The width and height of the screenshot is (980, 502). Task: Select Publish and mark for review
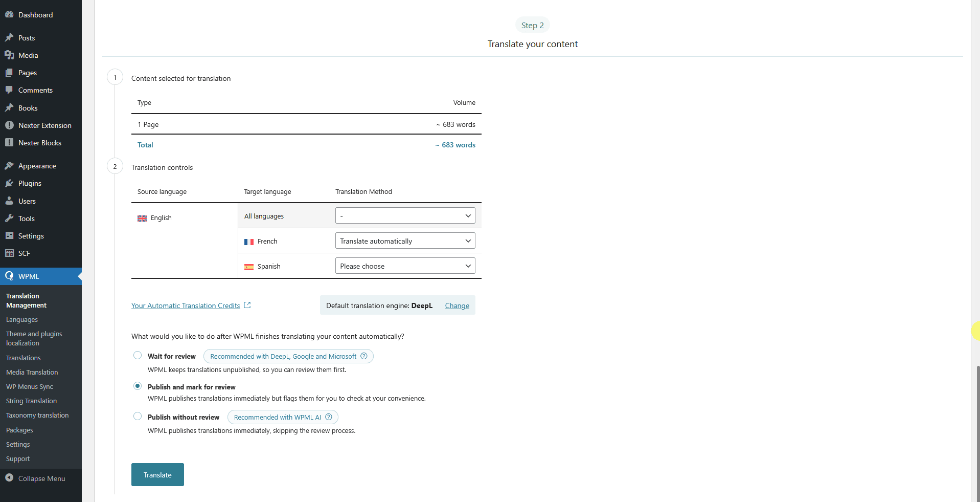(137, 386)
